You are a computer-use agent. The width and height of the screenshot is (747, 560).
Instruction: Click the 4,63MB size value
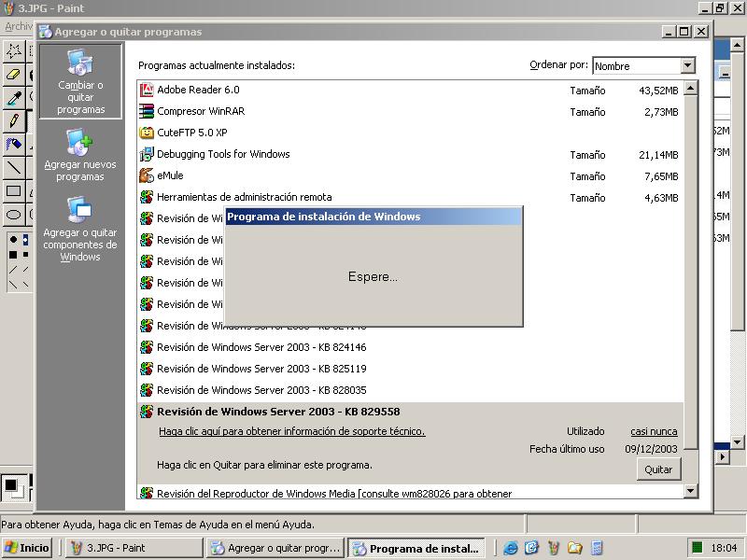coord(661,198)
